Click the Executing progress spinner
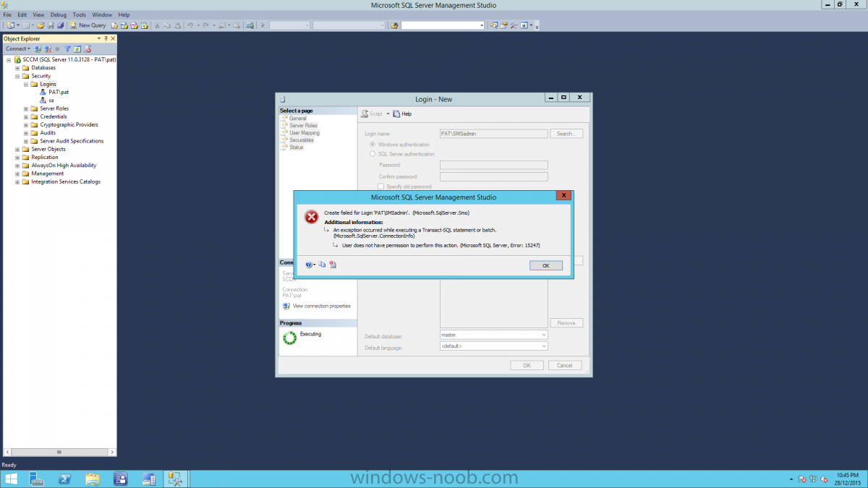Screen dimensions: 868x488 289,337
